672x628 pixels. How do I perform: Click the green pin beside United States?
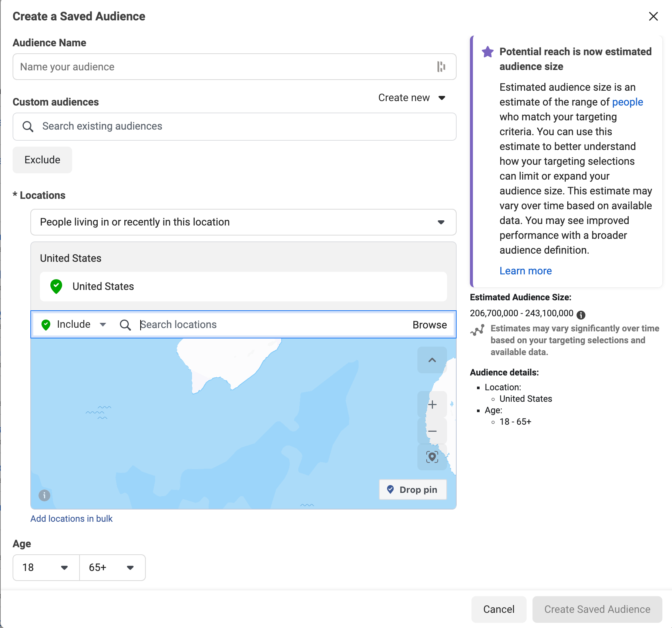tap(56, 286)
